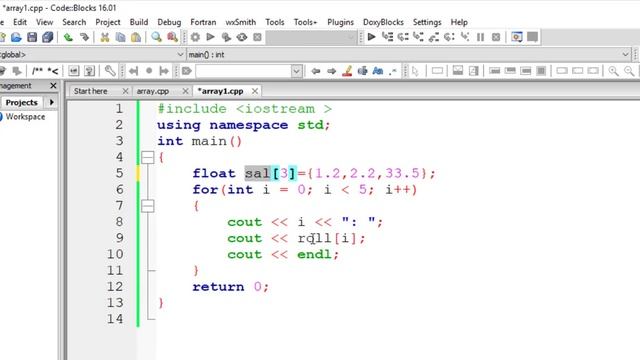Viewport: 640px width, 360px height.
Task: Open the Search menu
Action: pyautogui.click(x=74, y=22)
